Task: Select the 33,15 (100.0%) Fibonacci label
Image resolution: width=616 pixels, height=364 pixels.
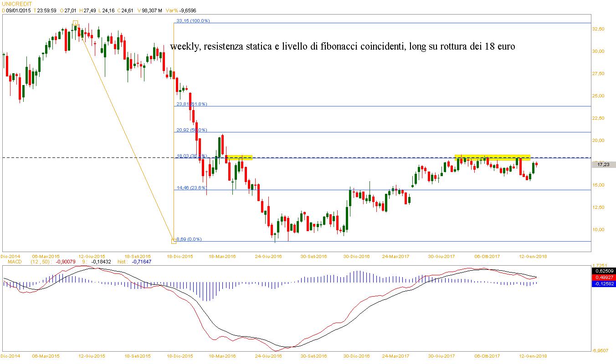Action: point(193,21)
